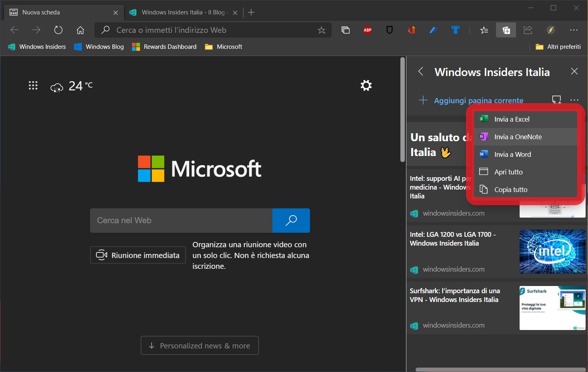Screen dimensions: 588x372
Task: Open the weather 24°C widget
Action: point(72,86)
